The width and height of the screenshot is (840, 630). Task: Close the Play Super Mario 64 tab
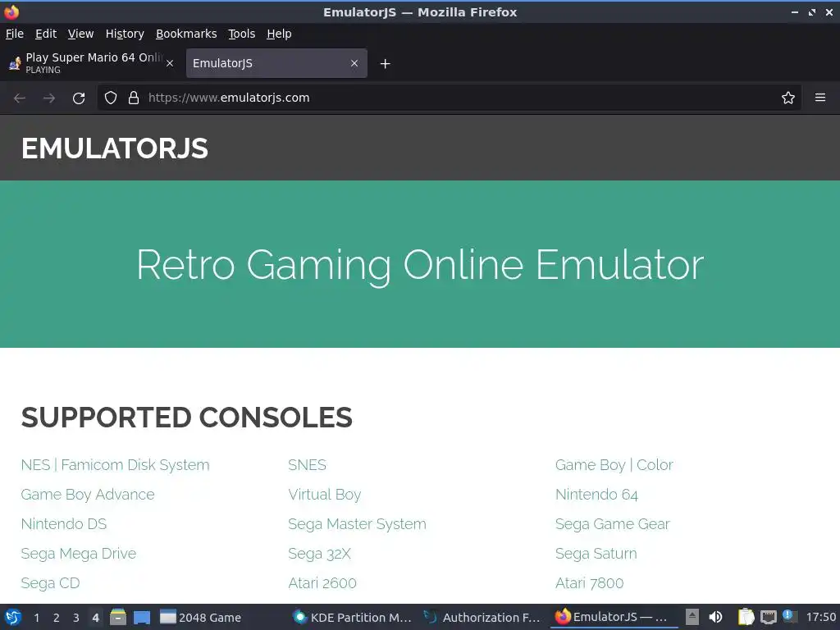[x=170, y=63]
